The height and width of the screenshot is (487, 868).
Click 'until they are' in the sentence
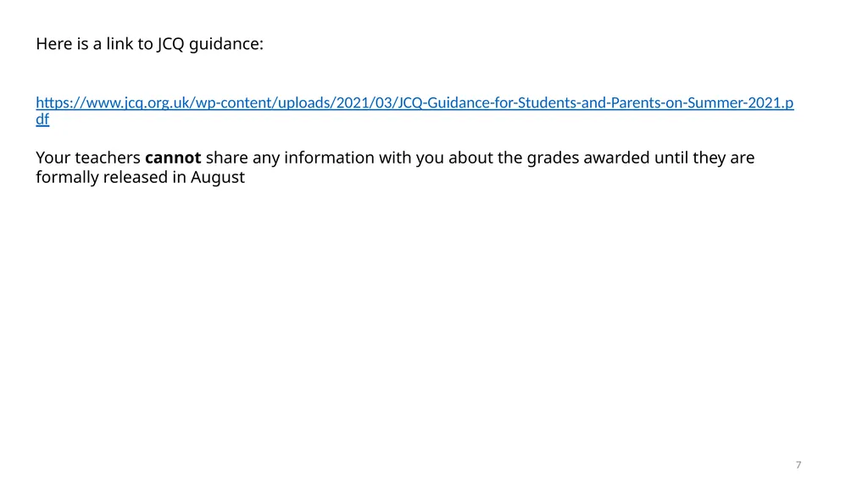[704, 158]
